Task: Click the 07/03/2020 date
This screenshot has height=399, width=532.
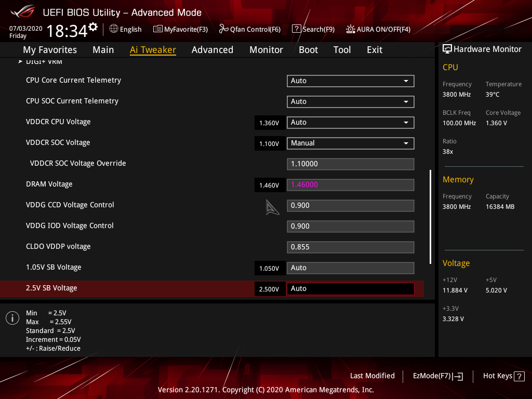Action: pyautogui.click(x=25, y=29)
